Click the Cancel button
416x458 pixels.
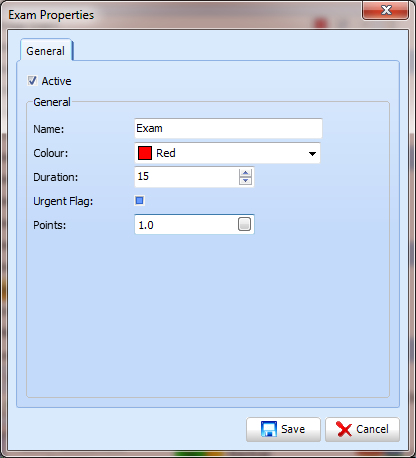coord(362,429)
